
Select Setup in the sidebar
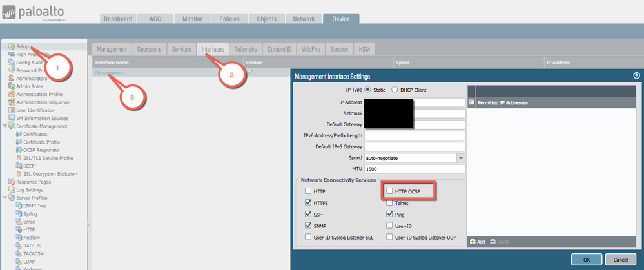click(x=22, y=46)
